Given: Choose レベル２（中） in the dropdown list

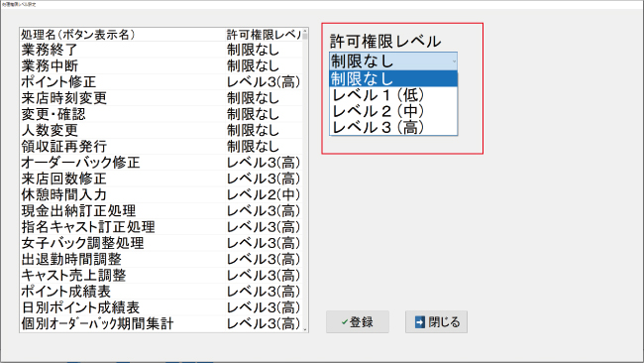Looking at the screenshot, I should pyautogui.click(x=393, y=111).
